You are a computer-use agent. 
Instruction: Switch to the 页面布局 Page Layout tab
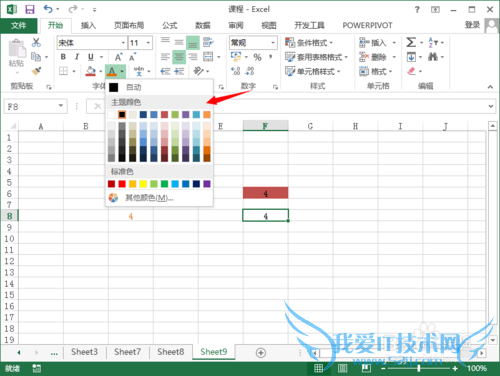point(129,25)
